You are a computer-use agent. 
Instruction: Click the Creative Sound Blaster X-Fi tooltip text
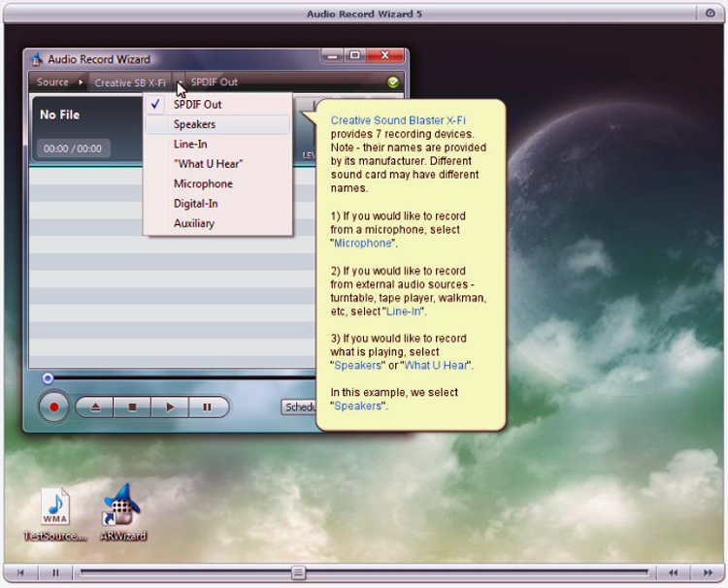[x=398, y=120]
